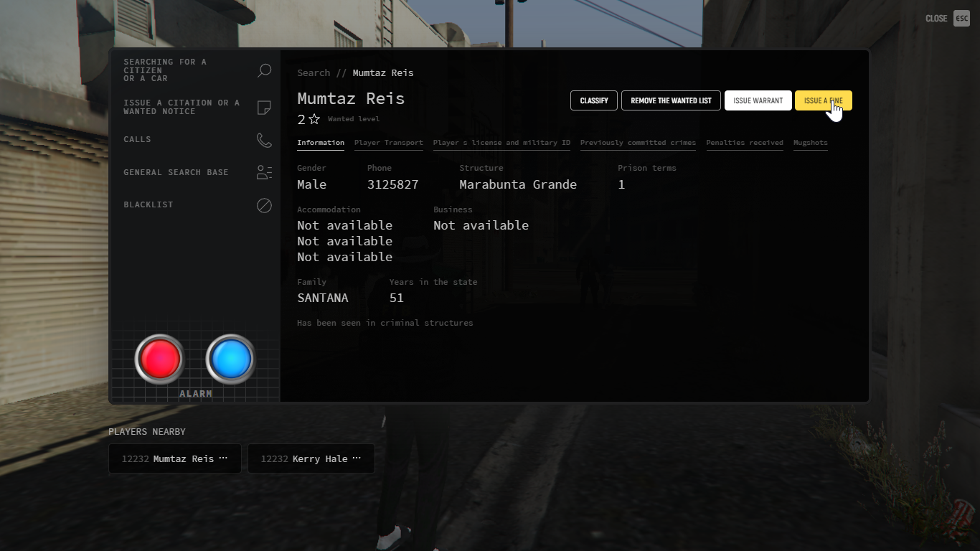Switch to Player's license and military ID tab
This screenshot has width=980, height=551.
(501, 143)
